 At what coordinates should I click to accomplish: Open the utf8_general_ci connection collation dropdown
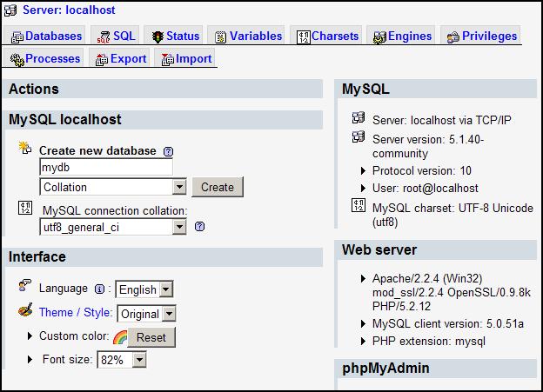[113, 227]
